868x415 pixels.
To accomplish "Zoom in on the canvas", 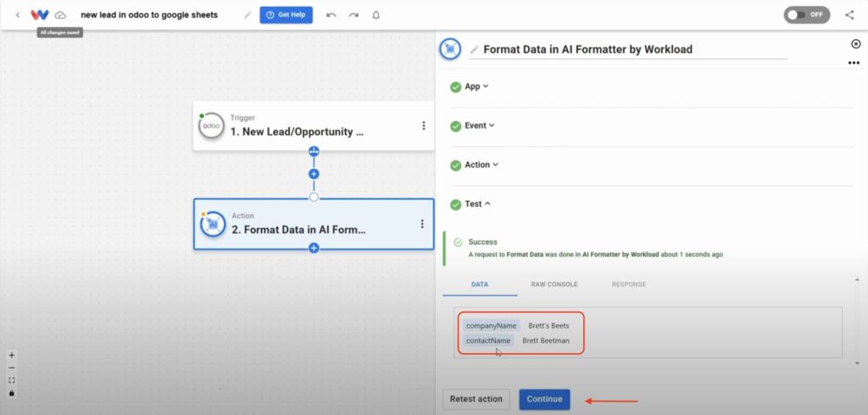I will click(12, 355).
